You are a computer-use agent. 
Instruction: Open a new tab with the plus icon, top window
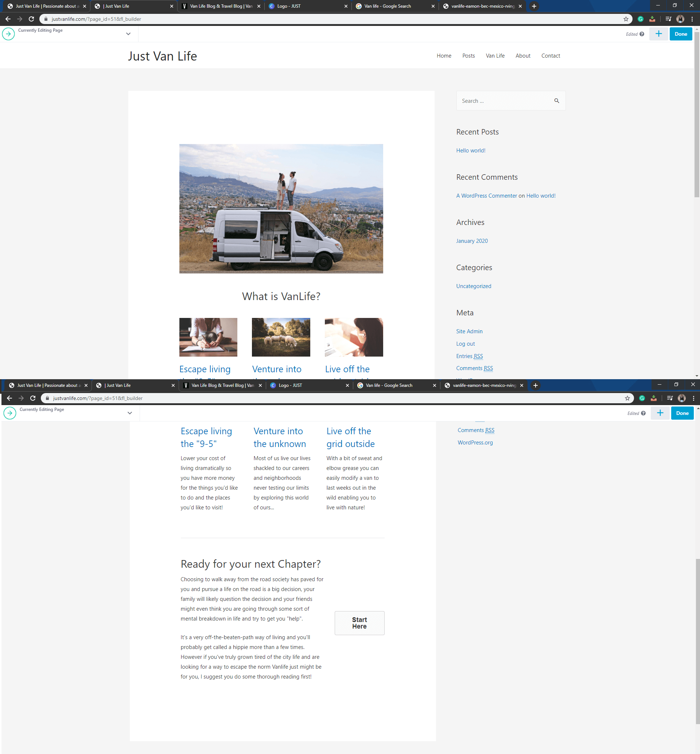pos(534,6)
